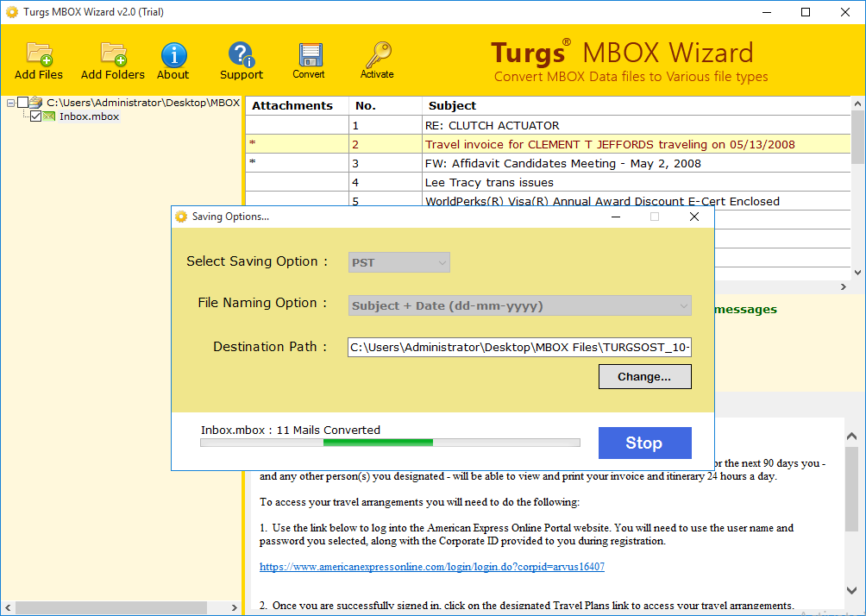
Task: Click the conversion progress bar
Action: click(x=390, y=443)
